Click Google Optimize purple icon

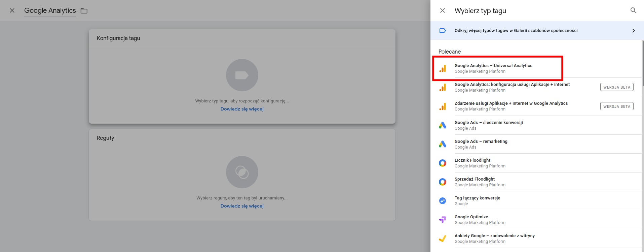(x=443, y=220)
